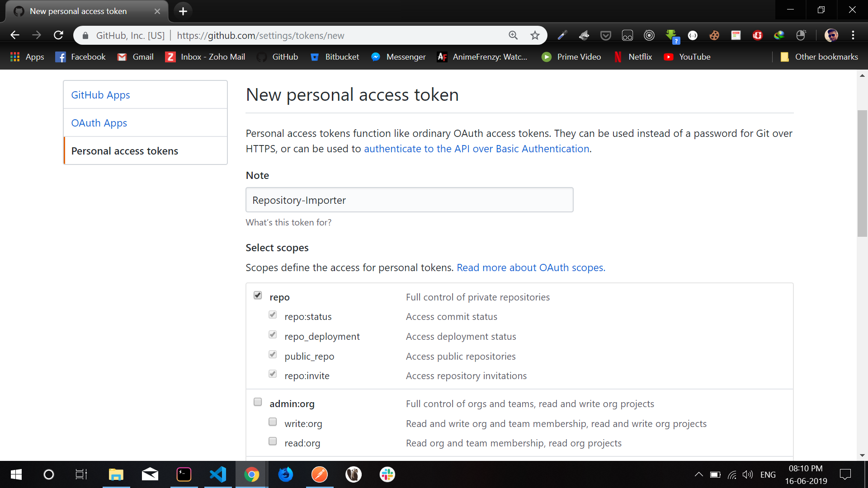Show hidden system tray icons chevron
This screenshot has height=488, width=868.
tap(698, 474)
